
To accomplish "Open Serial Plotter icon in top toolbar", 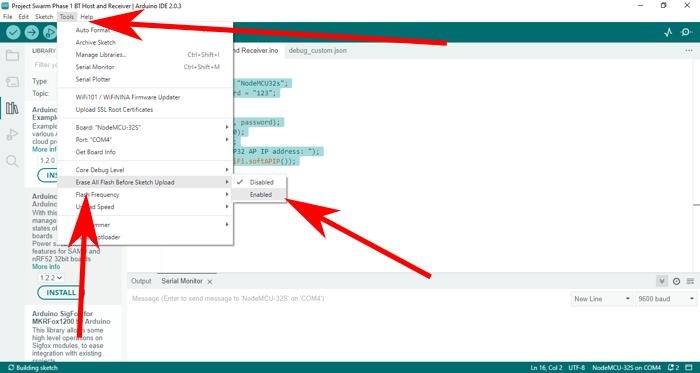I will [668, 32].
